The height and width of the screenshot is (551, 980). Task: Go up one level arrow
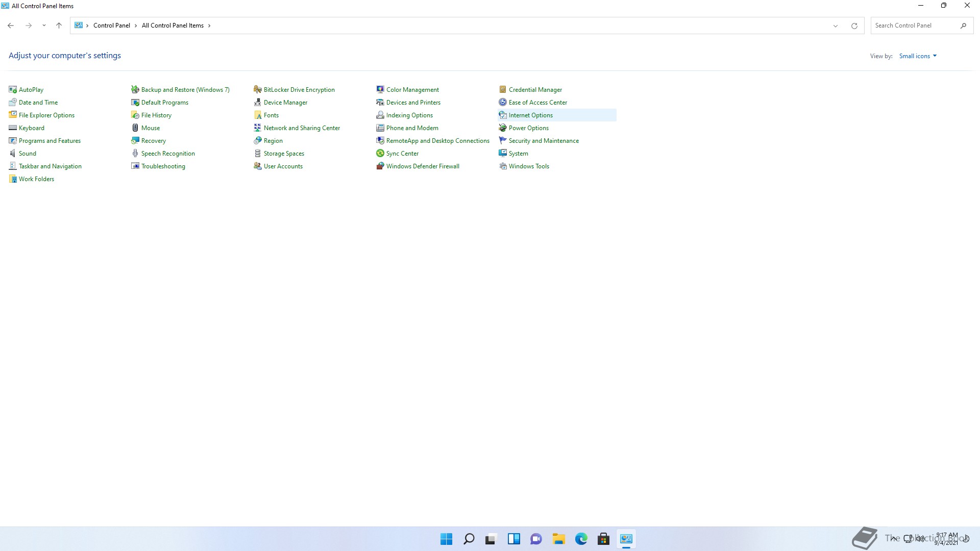click(x=59, y=25)
